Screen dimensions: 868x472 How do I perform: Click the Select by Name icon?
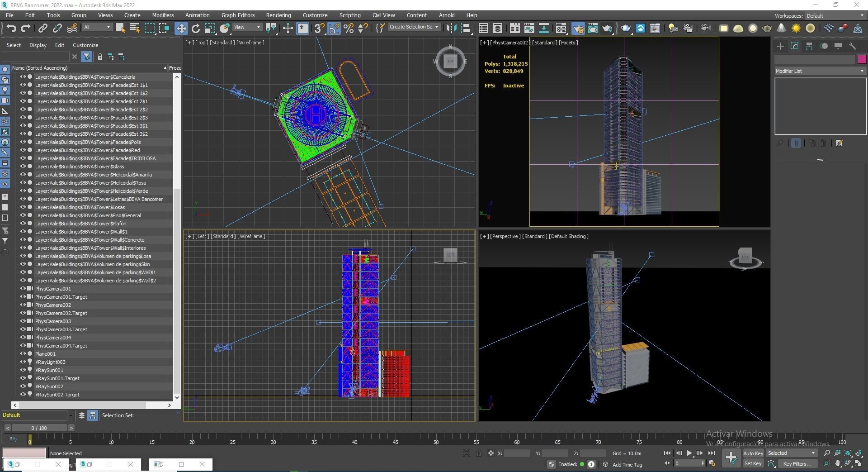(134, 28)
